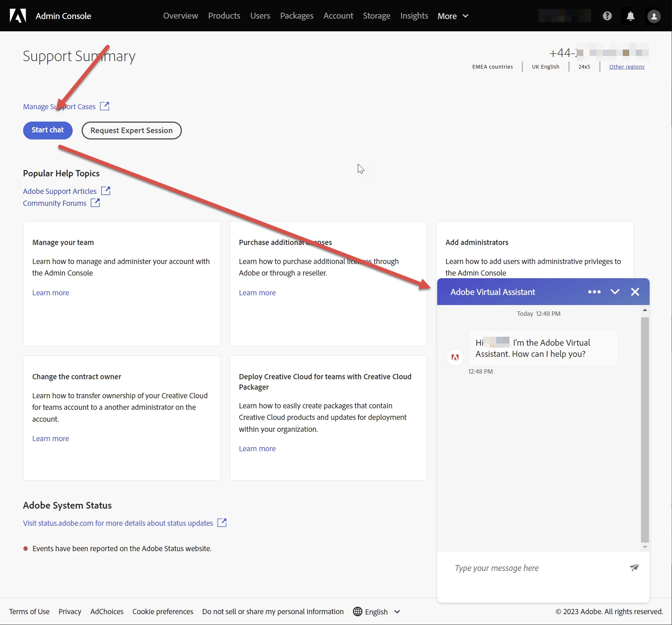Screen dimensions: 672x625
Task: Click Do not sell or share link
Action: 273,612
